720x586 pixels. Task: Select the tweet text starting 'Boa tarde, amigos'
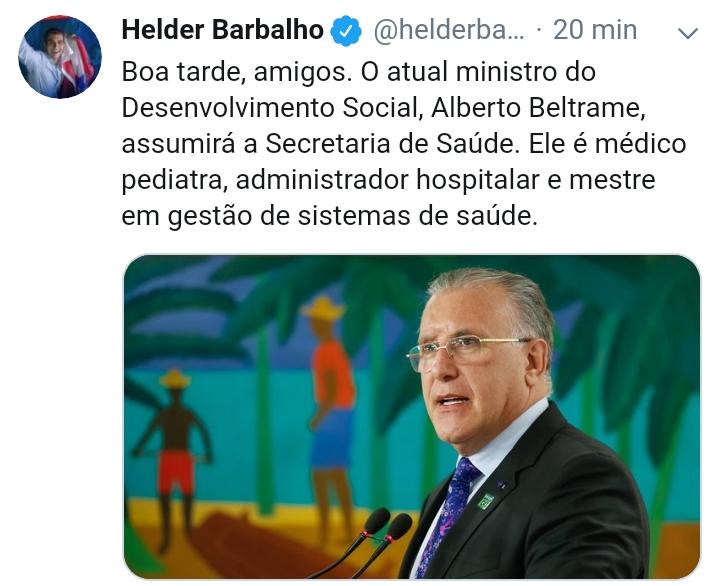click(x=404, y=144)
